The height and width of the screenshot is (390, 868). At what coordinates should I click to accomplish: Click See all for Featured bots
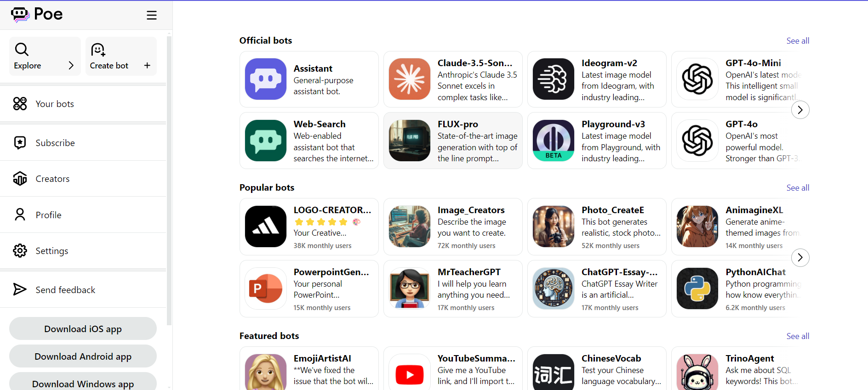(798, 336)
